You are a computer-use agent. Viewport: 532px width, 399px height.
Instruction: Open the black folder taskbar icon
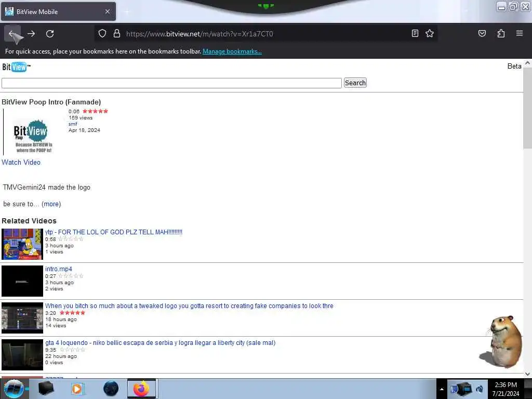[46, 389]
